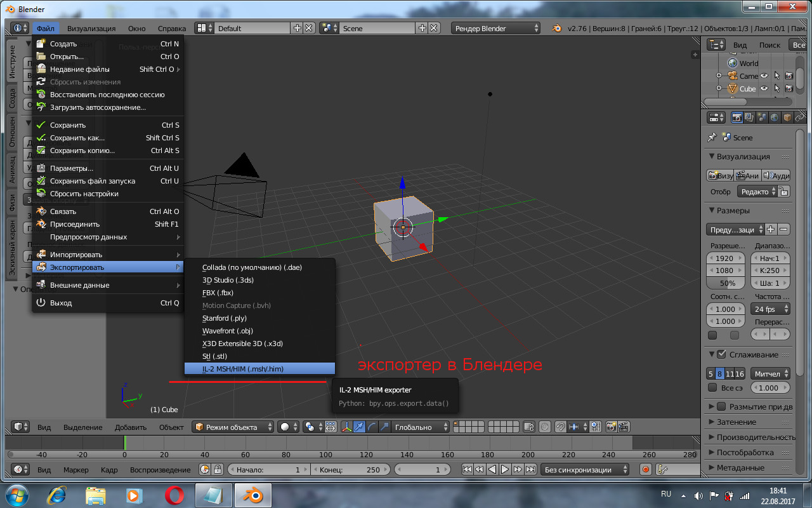Open the Без синхронизации sync dropdown
This screenshot has height=508, width=812.
coord(586,469)
